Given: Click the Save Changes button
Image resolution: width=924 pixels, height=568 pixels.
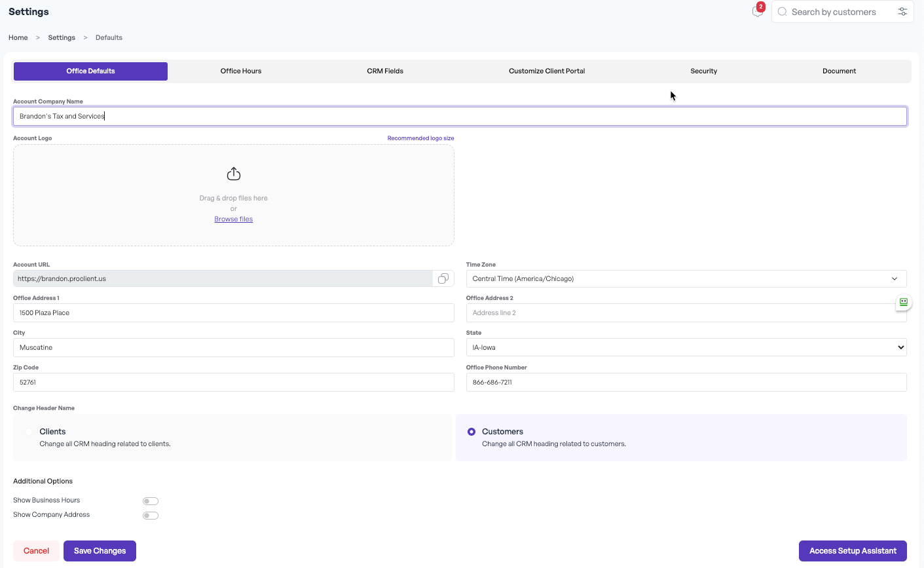Looking at the screenshot, I should [100, 551].
